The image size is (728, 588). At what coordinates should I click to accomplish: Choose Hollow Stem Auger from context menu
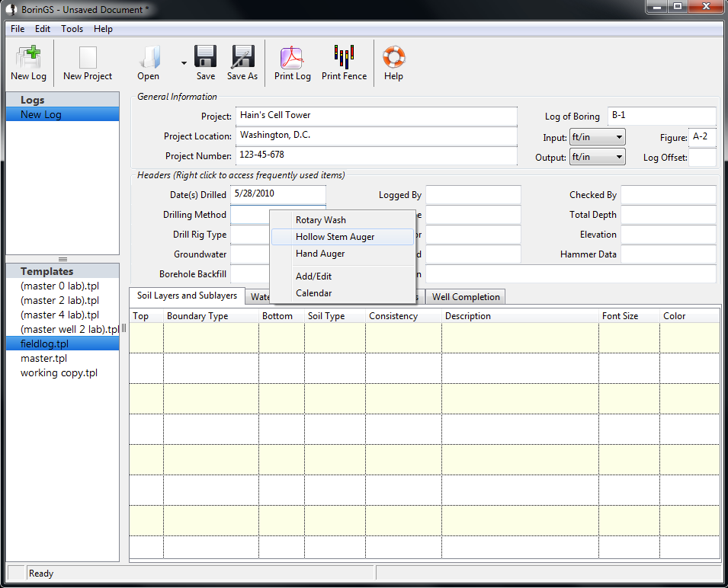(x=335, y=237)
